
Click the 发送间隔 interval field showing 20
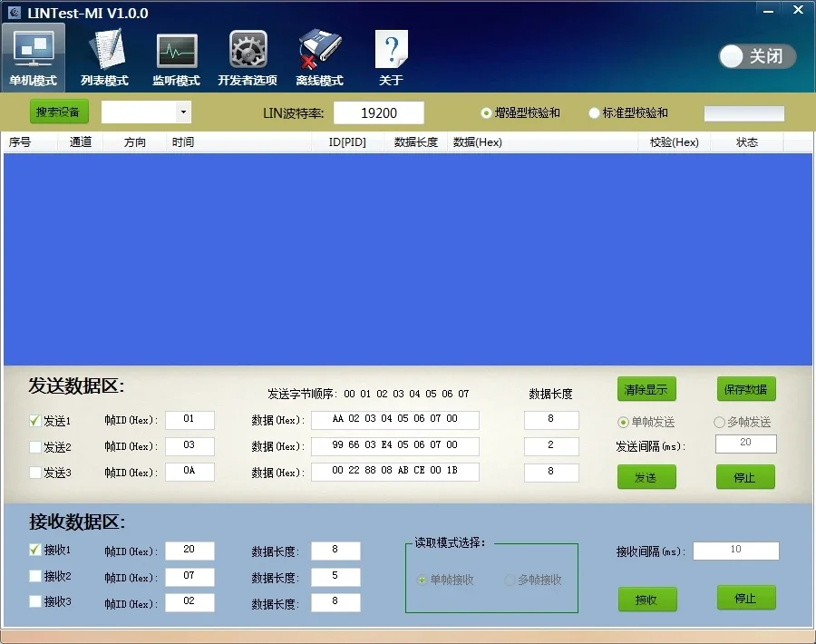tap(745, 444)
